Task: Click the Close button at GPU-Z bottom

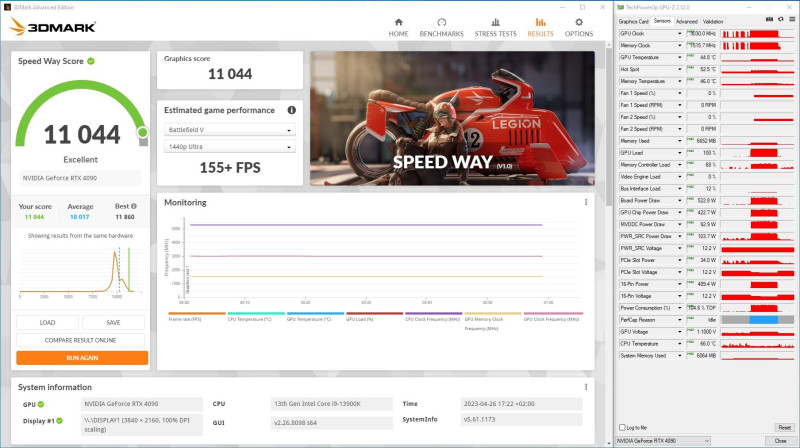Action: pyautogui.click(x=780, y=440)
